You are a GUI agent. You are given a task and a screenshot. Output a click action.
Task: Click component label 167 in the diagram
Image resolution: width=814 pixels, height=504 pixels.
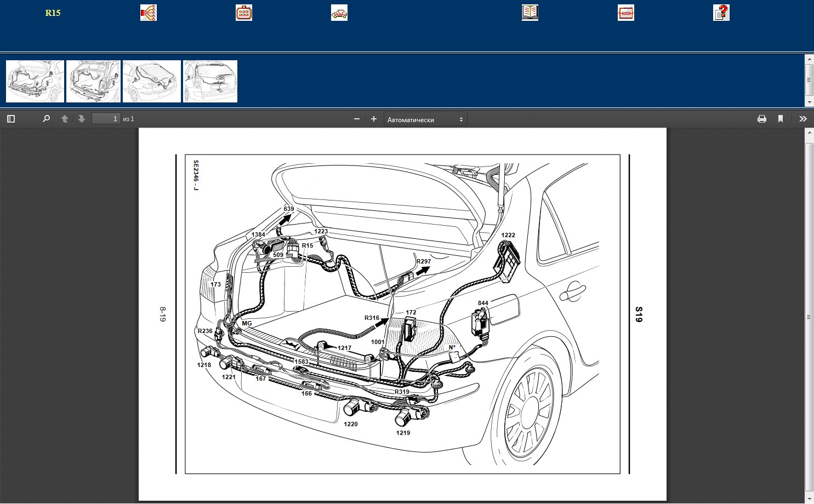(x=261, y=379)
